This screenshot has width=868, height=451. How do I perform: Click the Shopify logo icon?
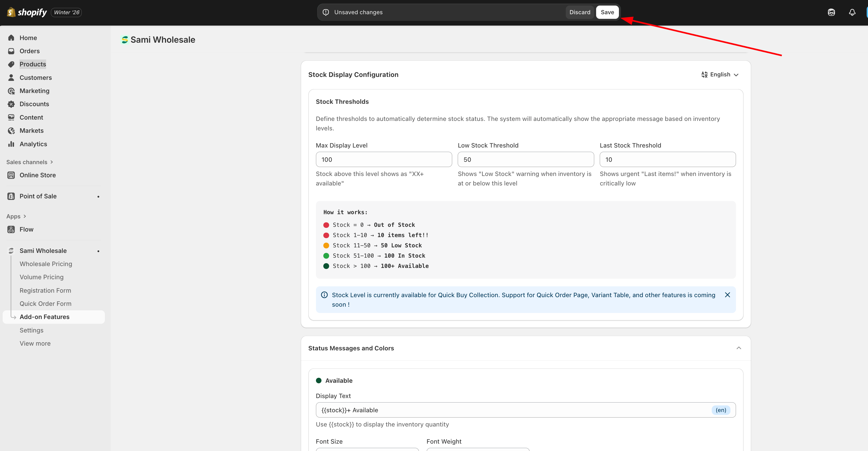point(11,12)
